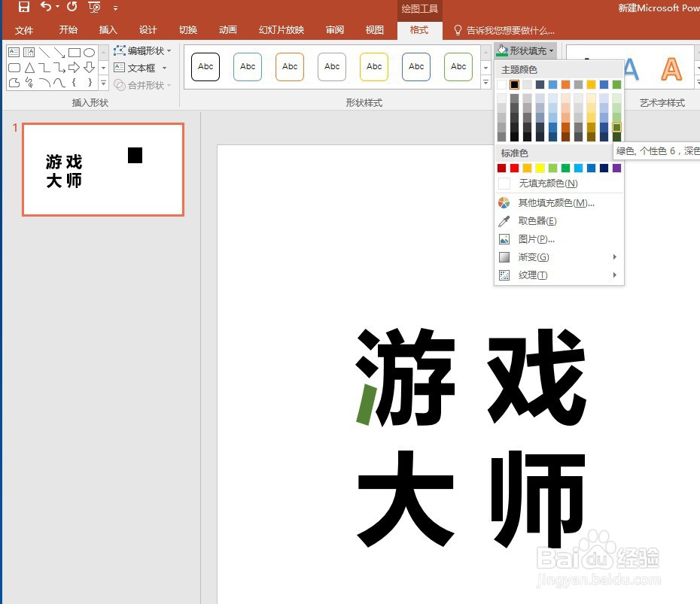Choose the rectangle shape

click(75, 52)
